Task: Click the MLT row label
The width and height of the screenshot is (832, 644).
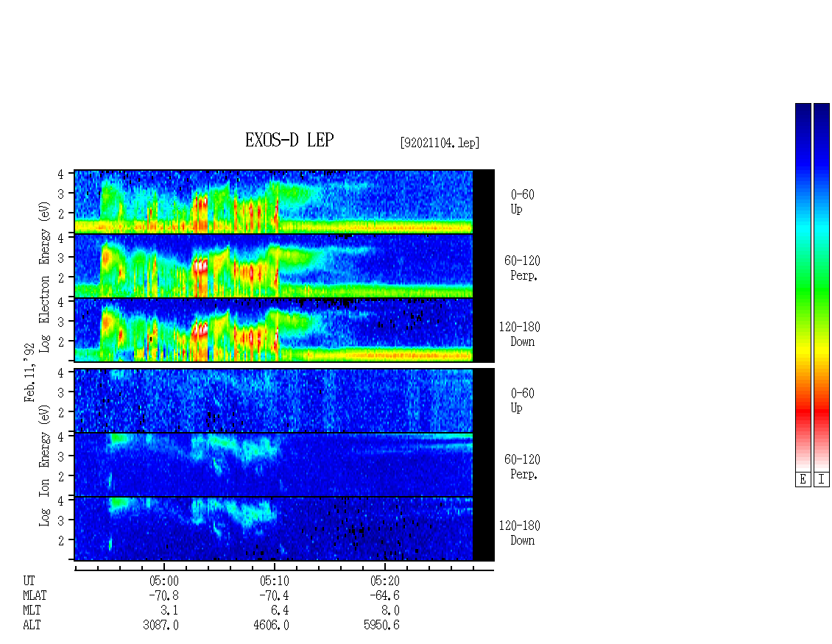Action: click(x=32, y=611)
